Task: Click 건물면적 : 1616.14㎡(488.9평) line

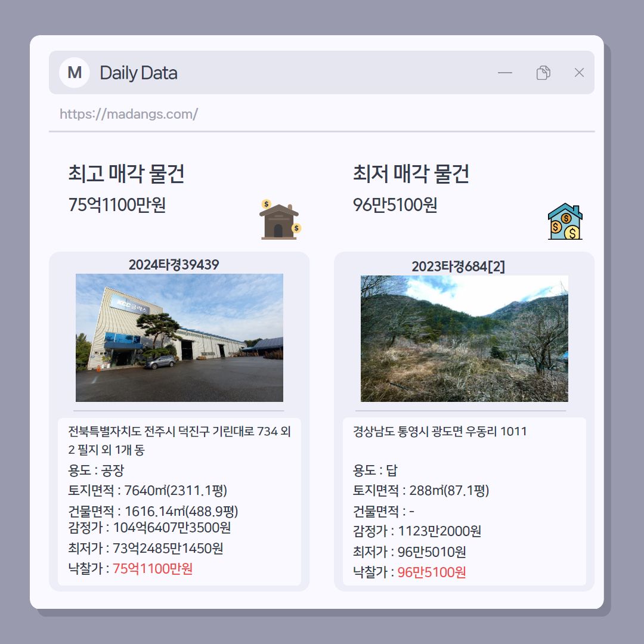Action: pyautogui.click(x=153, y=512)
